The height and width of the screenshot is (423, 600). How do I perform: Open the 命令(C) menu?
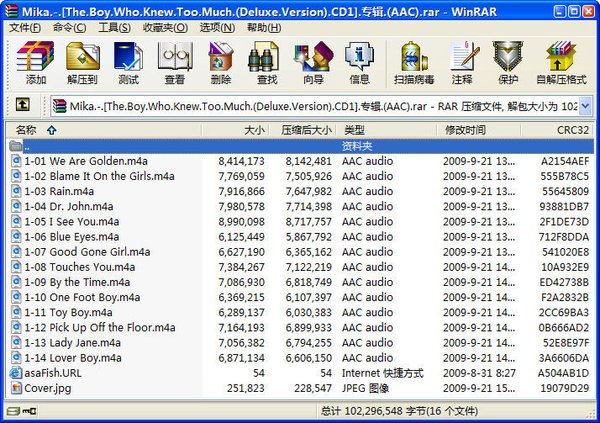pos(69,28)
